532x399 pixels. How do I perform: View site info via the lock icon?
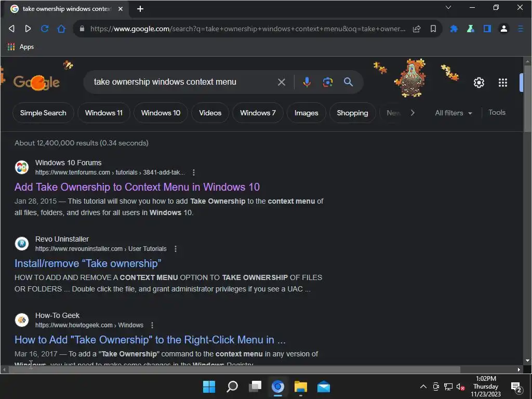[x=82, y=29]
